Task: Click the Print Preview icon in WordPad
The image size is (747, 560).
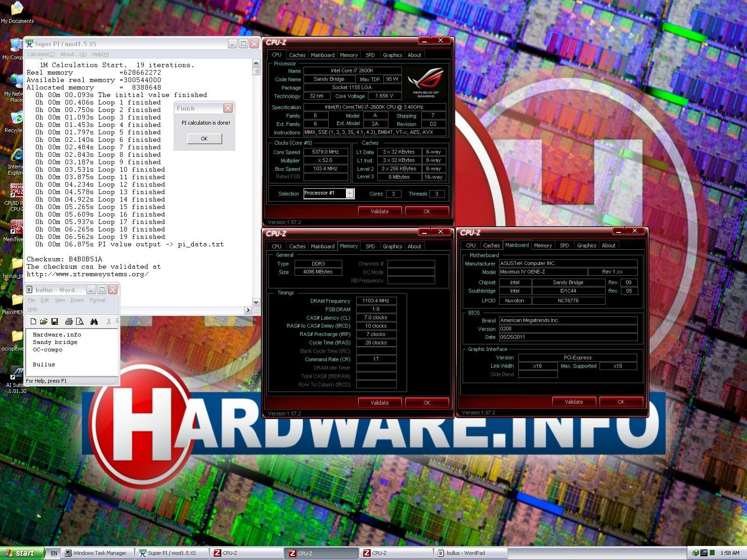Action: point(80,322)
